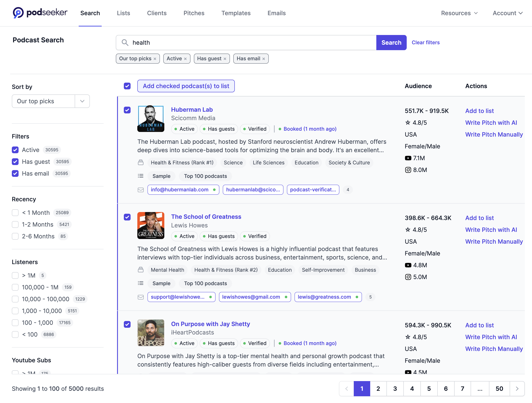Open the Pitches tab

(x=194, y=13)
